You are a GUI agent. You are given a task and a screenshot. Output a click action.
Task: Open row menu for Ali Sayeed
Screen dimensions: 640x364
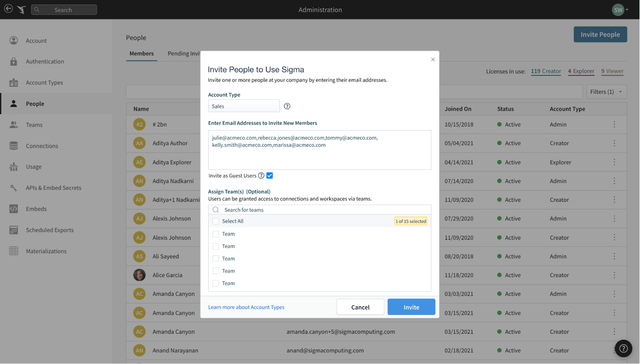(x=614, y=256)
